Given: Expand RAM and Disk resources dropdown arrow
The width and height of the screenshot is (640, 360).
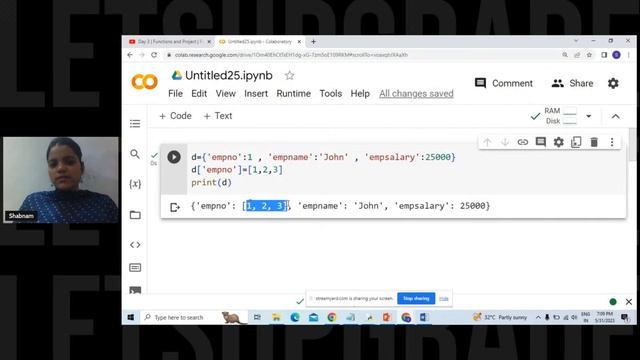Looking at the screenshot, I should coord(589,116).
